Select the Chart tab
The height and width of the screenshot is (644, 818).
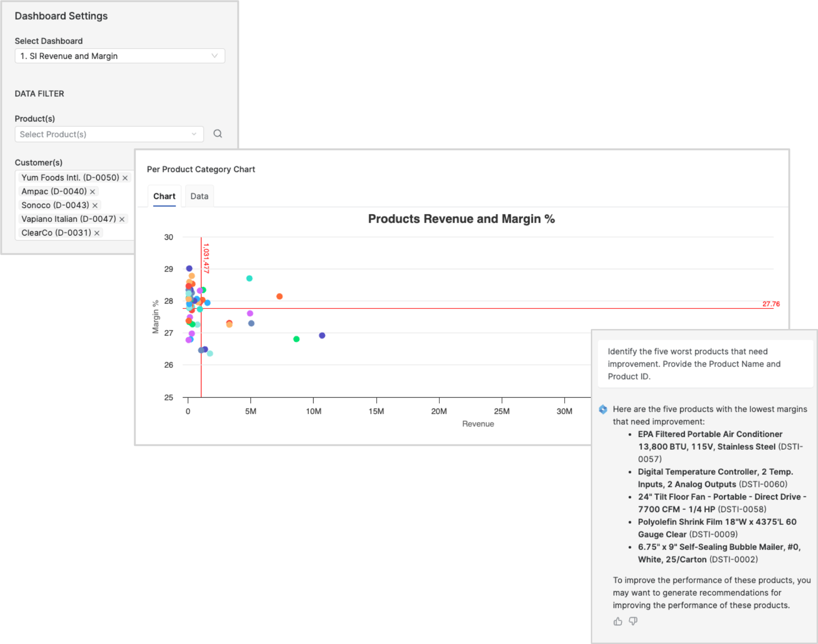[x=164, y=196]
